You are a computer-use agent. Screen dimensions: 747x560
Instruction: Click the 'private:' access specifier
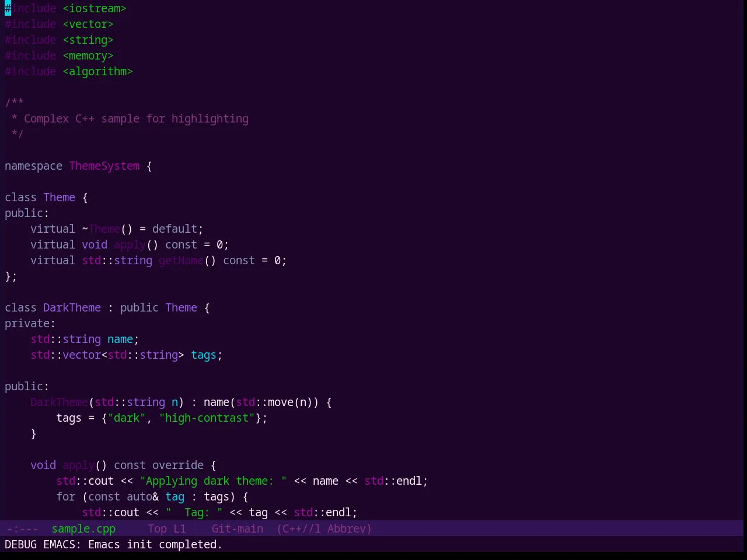[30, 323]
